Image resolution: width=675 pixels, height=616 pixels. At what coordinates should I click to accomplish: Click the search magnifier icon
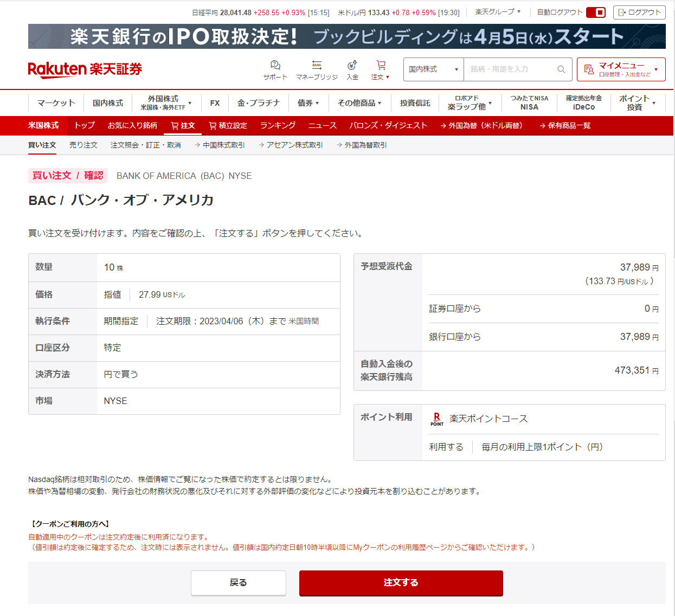[x=561, y=69]
